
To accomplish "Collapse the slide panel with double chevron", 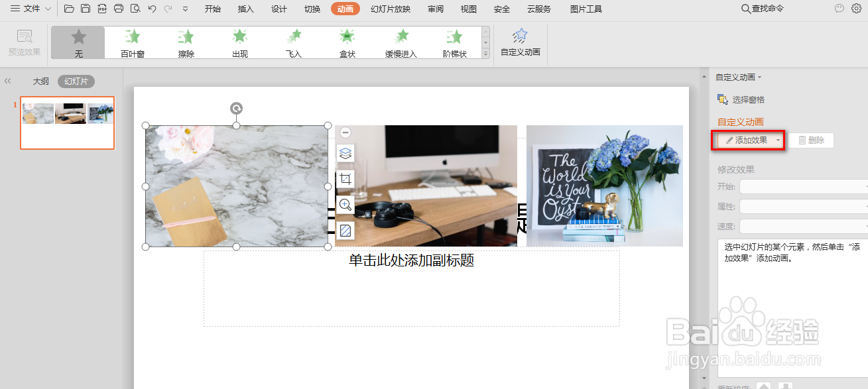I will pyautogui.click(x=8, y=81).
